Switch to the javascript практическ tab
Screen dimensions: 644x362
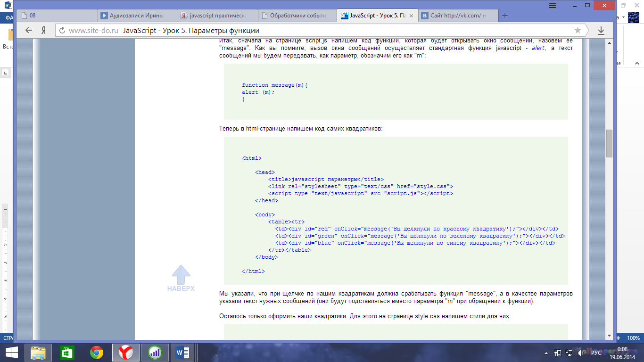[218, 16]
